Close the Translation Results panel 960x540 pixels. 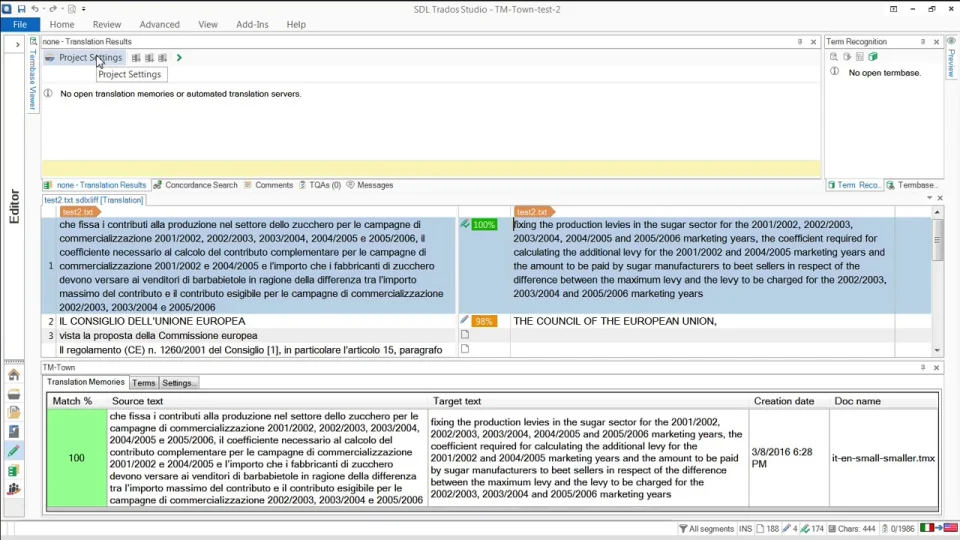point(814,42)
